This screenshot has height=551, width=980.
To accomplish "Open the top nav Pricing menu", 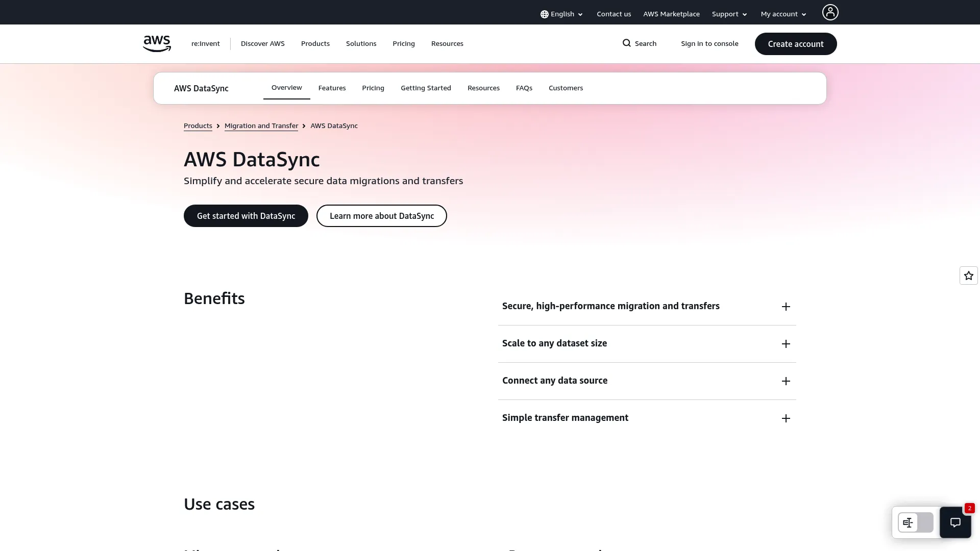I will pyautogui.click(x=404, y=43).
